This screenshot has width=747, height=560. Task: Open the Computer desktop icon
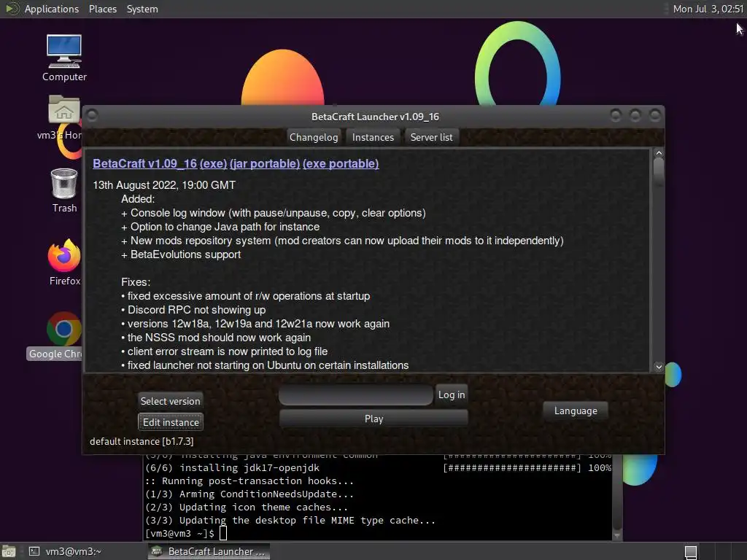pos(64,57)
